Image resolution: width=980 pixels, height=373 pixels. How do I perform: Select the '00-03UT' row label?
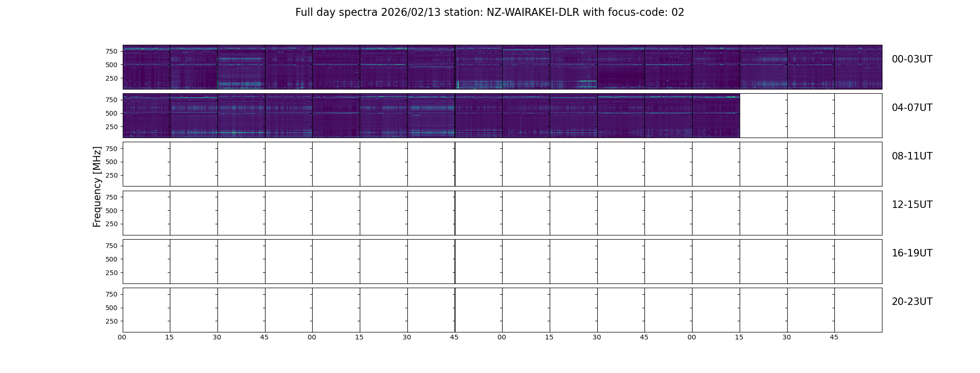[912, 59]
